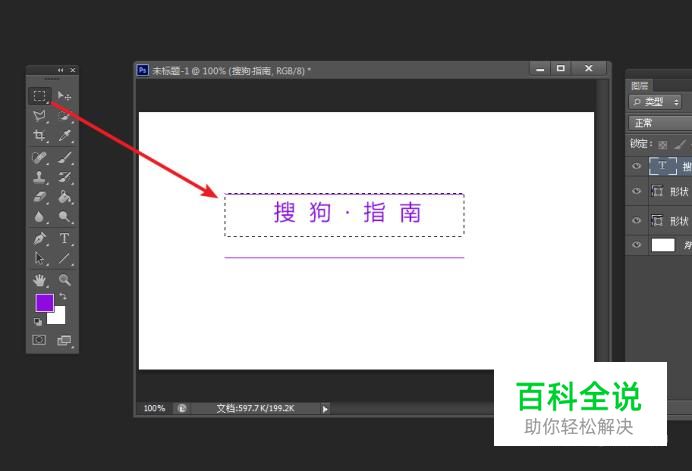Click the document title 未标题-1 tab bar

coord(231,71)
